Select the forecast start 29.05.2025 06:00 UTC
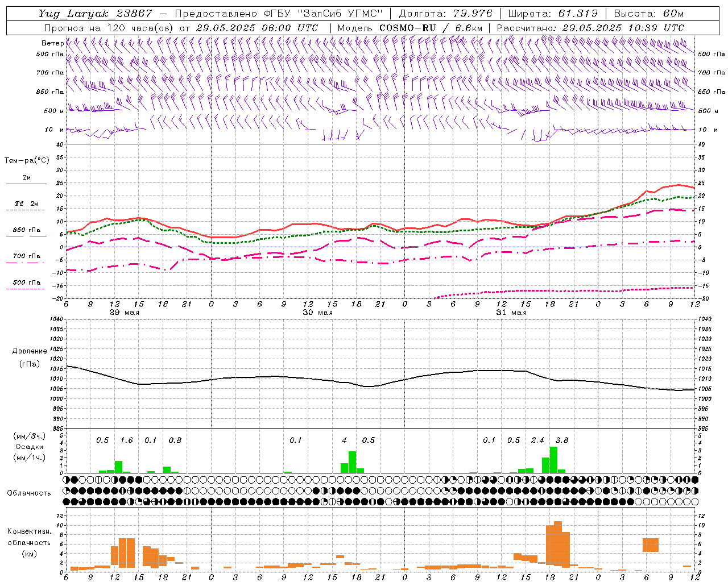 pyautogui.click(x=257, y=28)
